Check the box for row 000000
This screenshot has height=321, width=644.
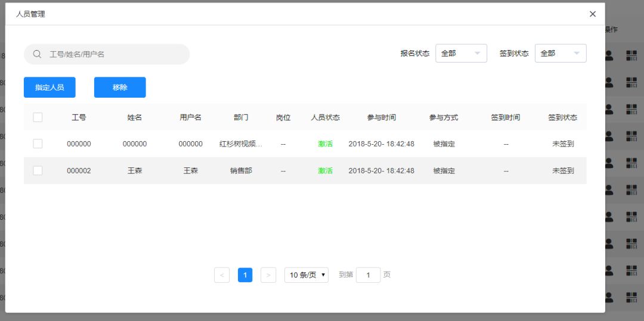38,144
